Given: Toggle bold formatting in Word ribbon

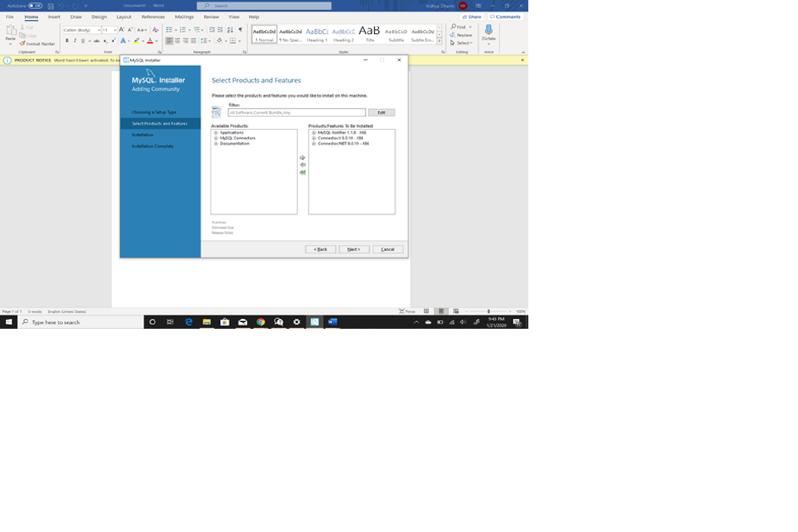Looking at the screenshot, I should tap(67, 41).
